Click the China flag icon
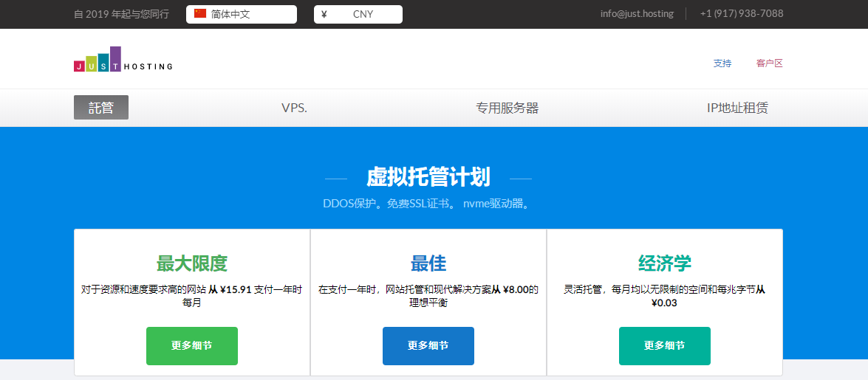Screen dimensions: 868x380 pos(200,14)
